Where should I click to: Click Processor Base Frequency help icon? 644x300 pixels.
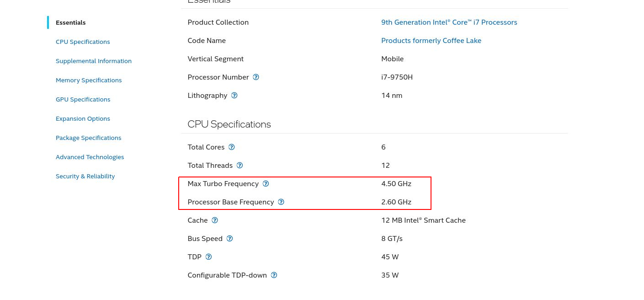coord(281,202)
